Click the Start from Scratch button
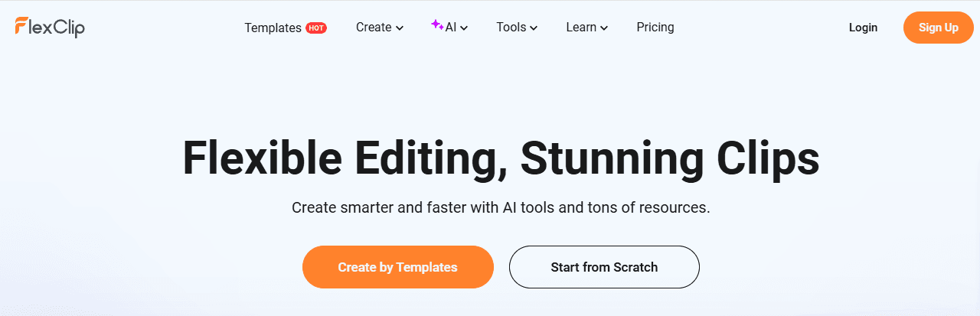This screenshot has width=980, height=316. coord(604,267)
